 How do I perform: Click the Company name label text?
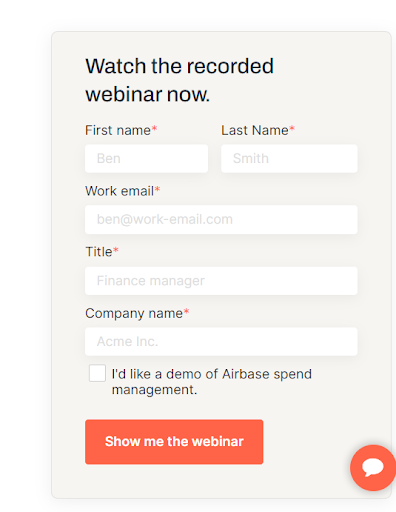[134, 314]
